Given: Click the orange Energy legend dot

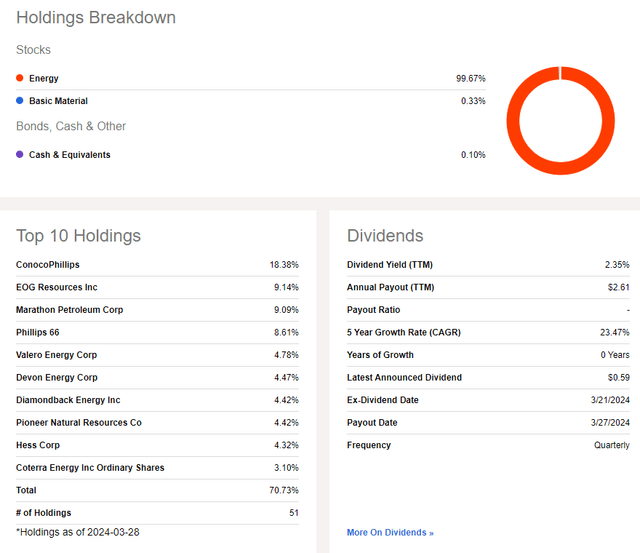Looking at the screenshot, I should pyautogui.click(x=20, y=78).
